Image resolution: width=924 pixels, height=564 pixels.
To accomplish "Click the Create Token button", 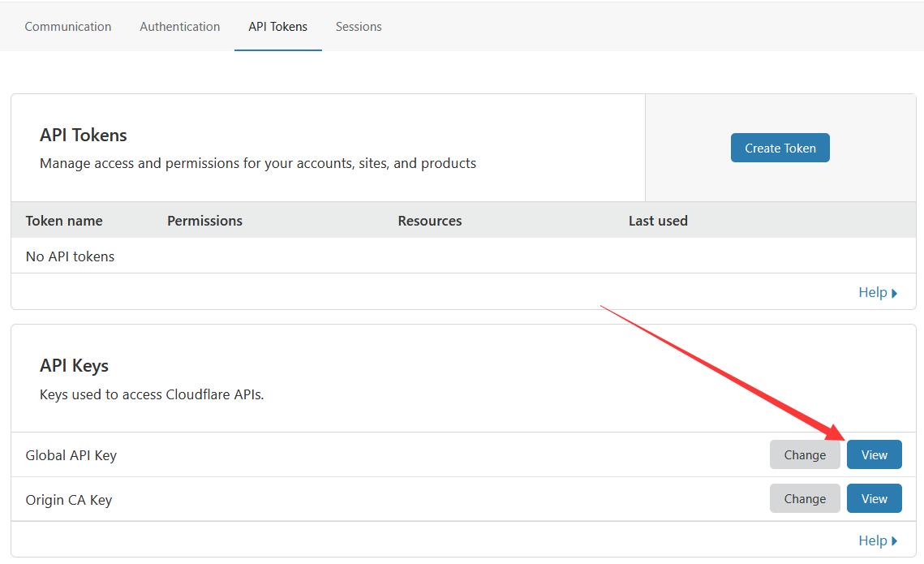I will tap(780, 148).
